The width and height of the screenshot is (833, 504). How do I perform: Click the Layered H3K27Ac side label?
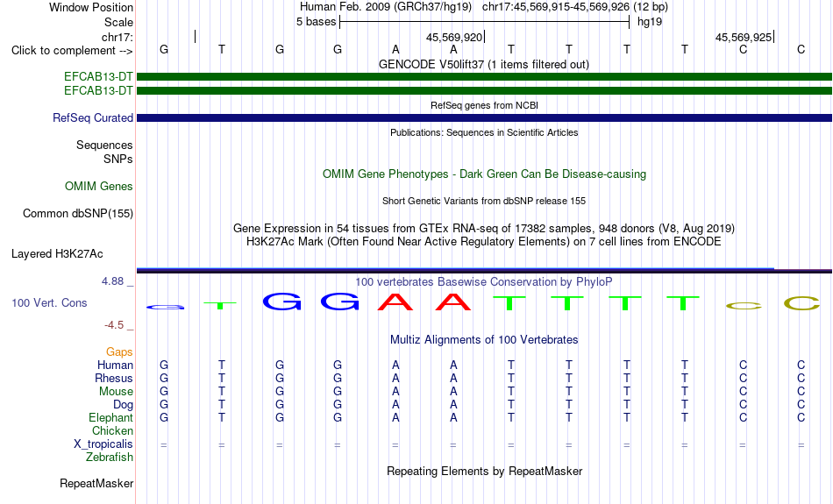pyautogui.click(x=57, y=254)
